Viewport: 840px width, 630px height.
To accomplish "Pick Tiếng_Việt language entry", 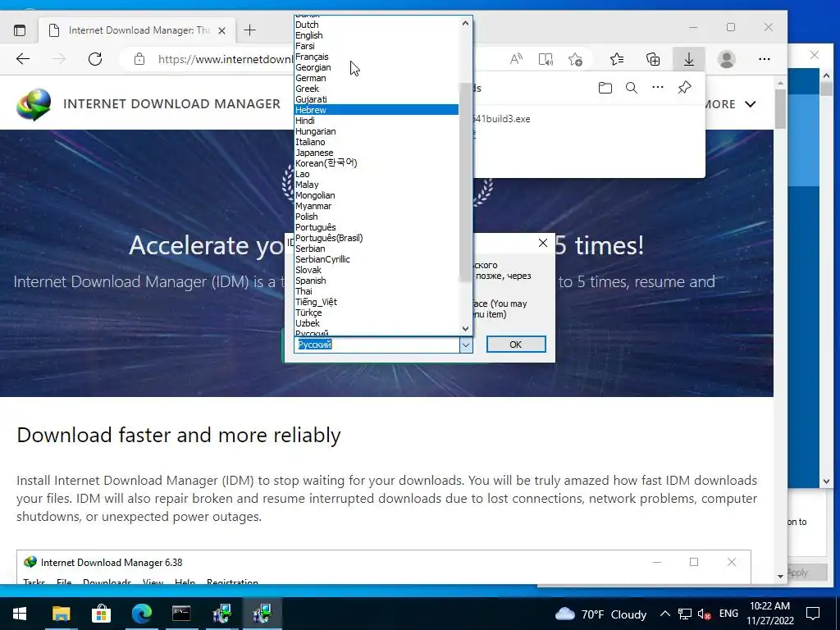I will (377, 302).
